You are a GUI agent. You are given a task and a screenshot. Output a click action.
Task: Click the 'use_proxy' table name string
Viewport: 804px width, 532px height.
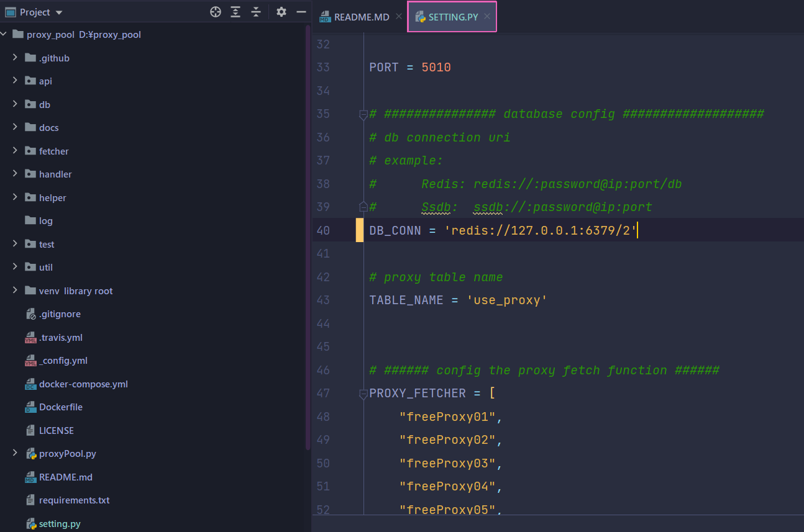(x=507, y=300)
